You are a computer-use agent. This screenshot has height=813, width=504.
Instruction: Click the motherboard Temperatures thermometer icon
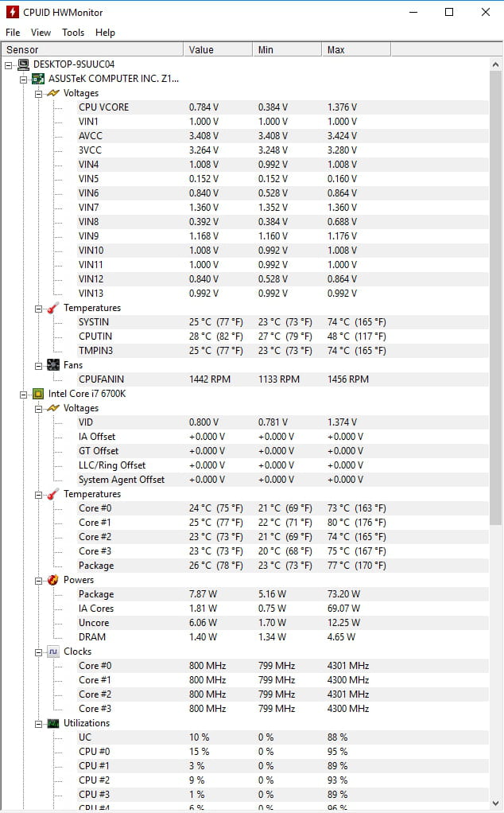[52, 308]
